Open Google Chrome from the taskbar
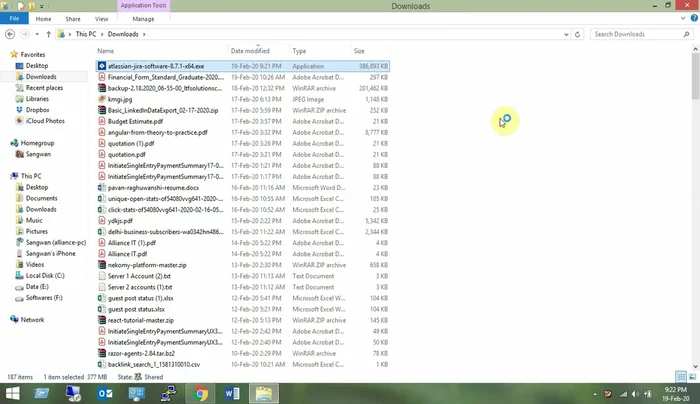700x404 pixels. [200, 393]
